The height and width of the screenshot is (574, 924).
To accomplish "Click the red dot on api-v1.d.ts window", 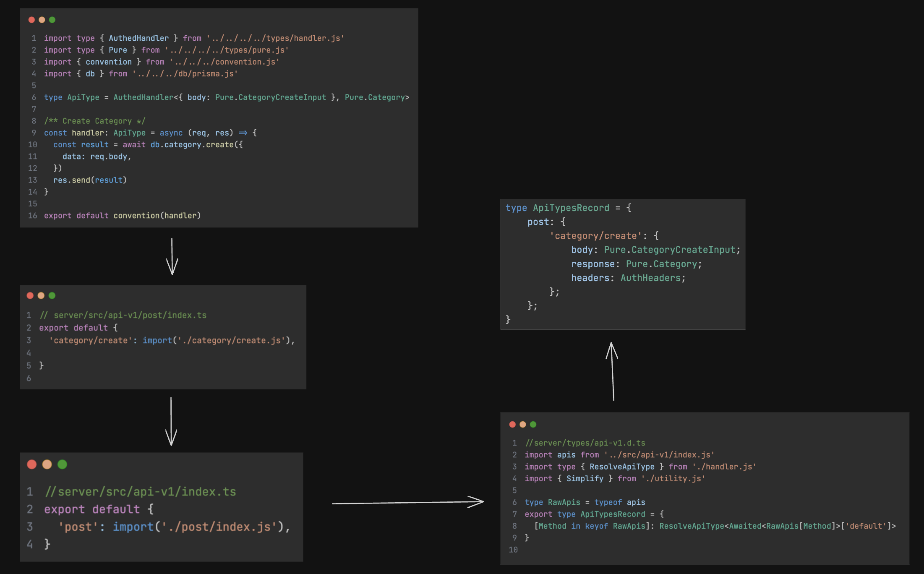I will pos(513,424).
